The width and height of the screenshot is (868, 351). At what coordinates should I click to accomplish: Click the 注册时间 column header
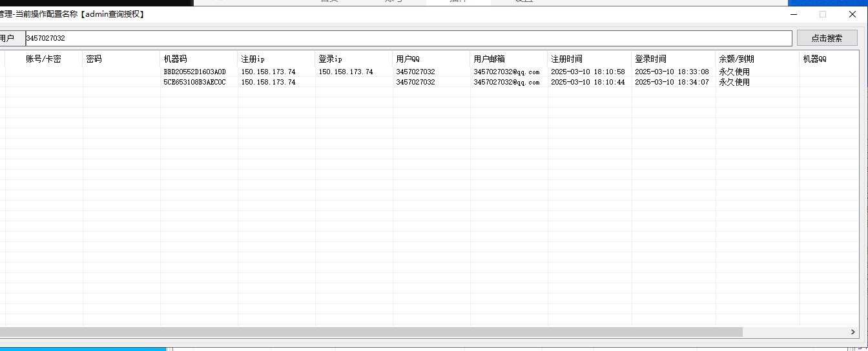point(589,59)
